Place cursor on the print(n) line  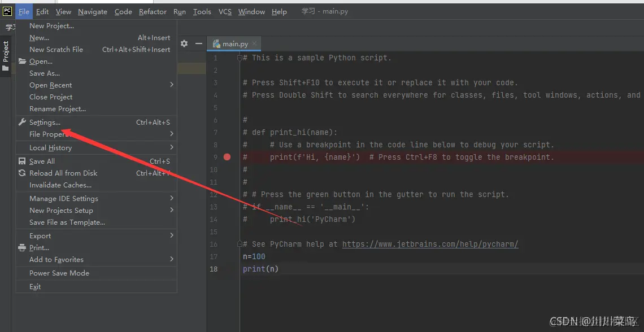[x=260, y=269]
